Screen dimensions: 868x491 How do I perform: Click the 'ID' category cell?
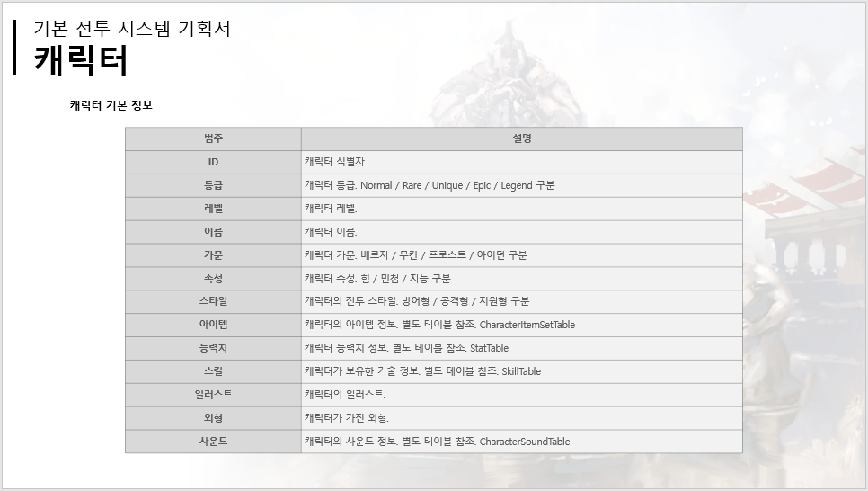tap(213, 162)
